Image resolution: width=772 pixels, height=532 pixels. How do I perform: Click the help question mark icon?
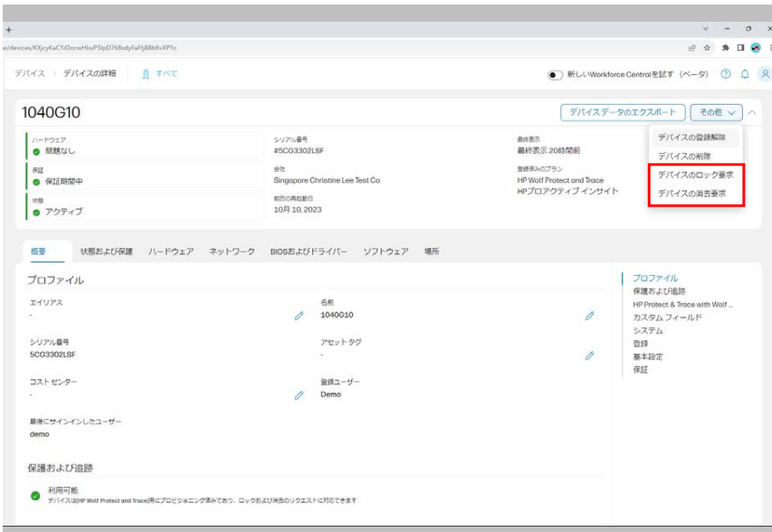coord(725,74)
